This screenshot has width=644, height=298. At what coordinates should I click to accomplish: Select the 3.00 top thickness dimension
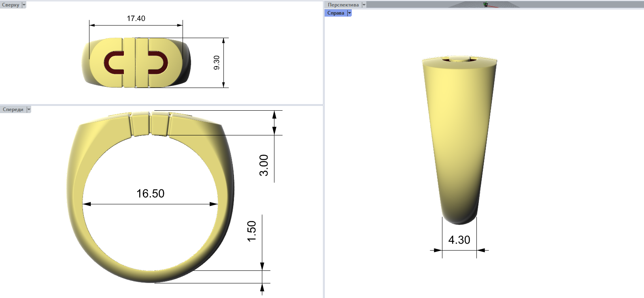[x=264, y=165]
